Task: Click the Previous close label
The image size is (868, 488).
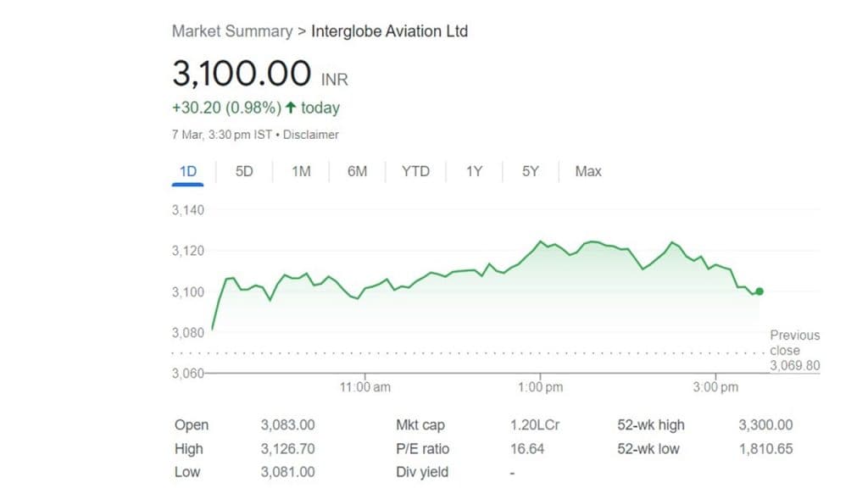Action: (794, 343)
